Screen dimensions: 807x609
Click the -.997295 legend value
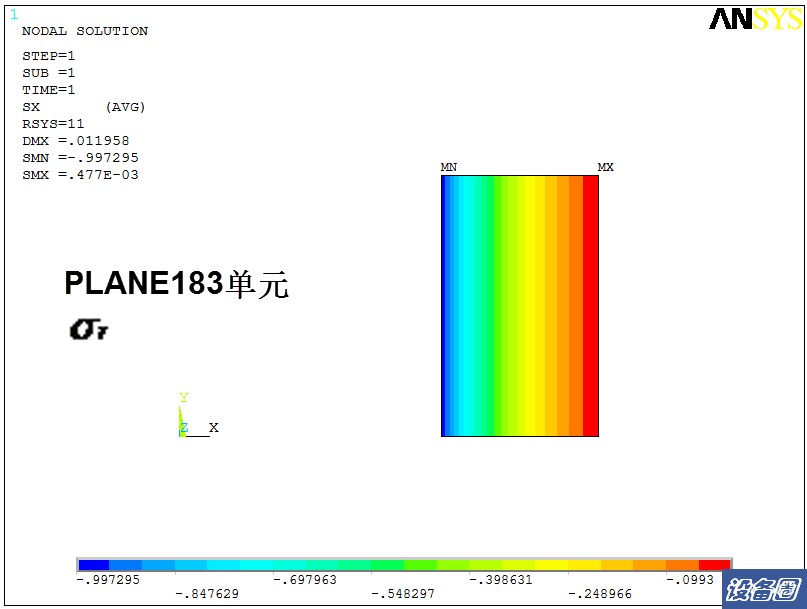[x=108, y=579]
